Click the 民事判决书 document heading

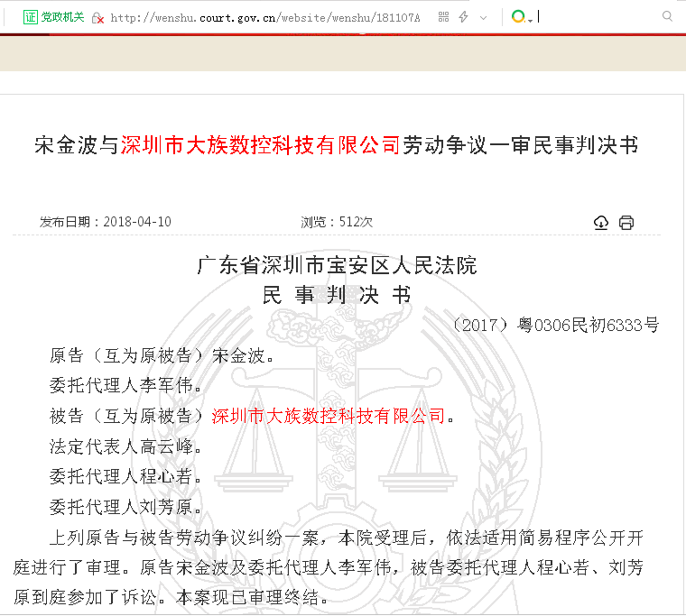point(336,296)
